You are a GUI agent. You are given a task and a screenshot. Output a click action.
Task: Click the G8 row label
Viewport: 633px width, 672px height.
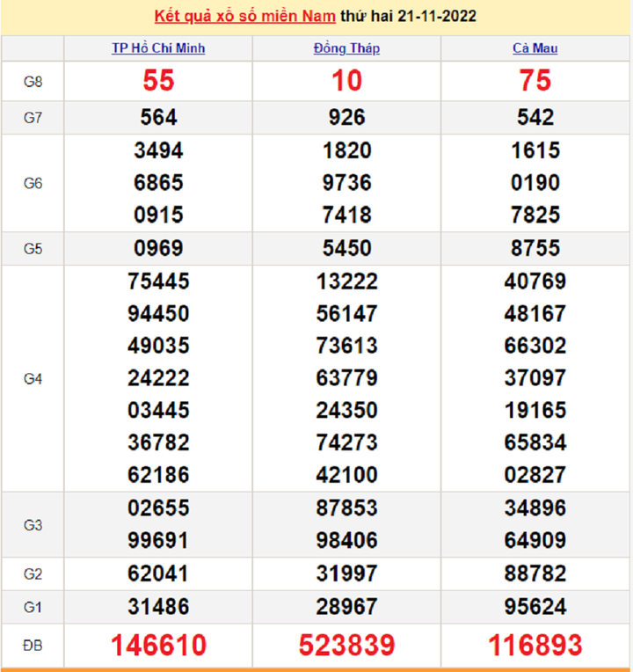pos(33,82)
